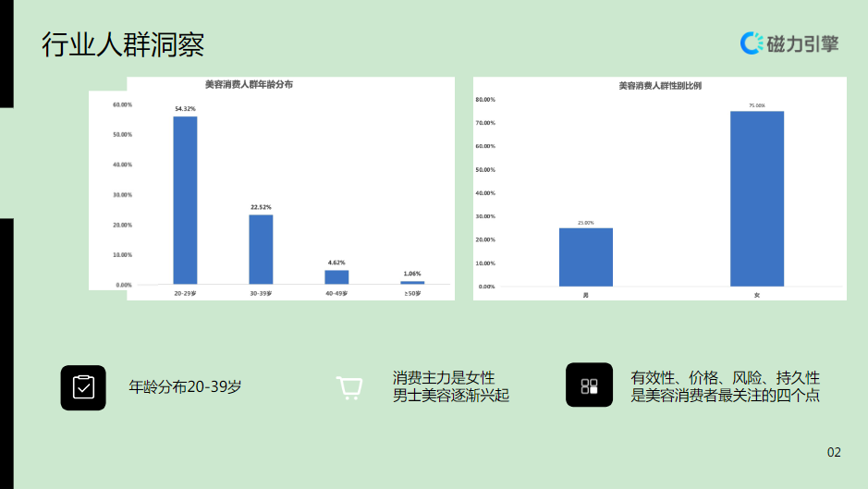This screenshot has height=489, width=868.
Task: Select the 磁力引擎 brand name text
Action: [x=802, y=43]
